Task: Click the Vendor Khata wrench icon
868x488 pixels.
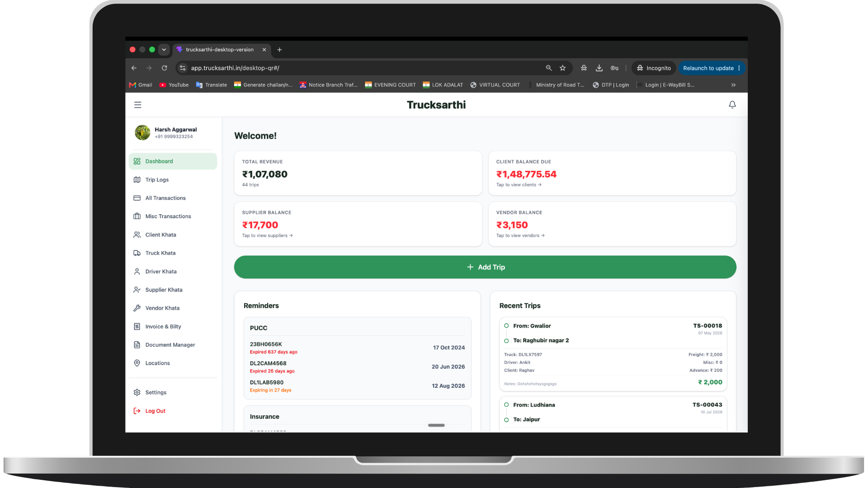Action: click(x=137, y=308)
